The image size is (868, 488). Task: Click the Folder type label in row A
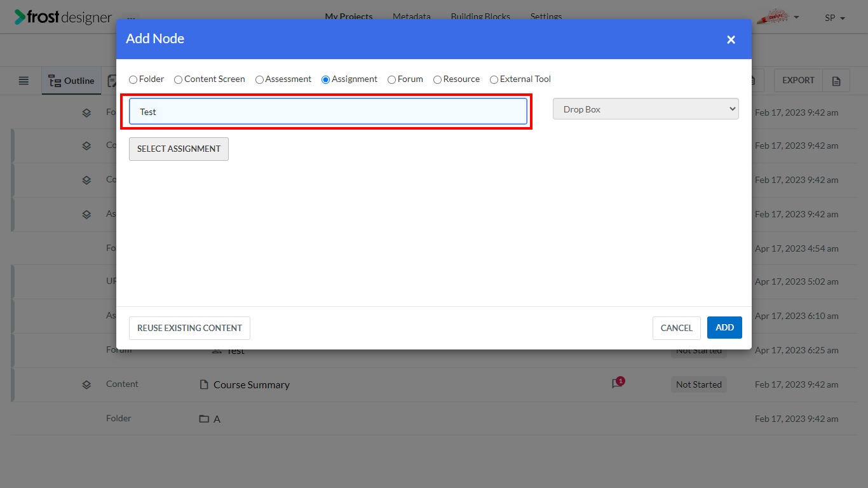coord(119,418)
